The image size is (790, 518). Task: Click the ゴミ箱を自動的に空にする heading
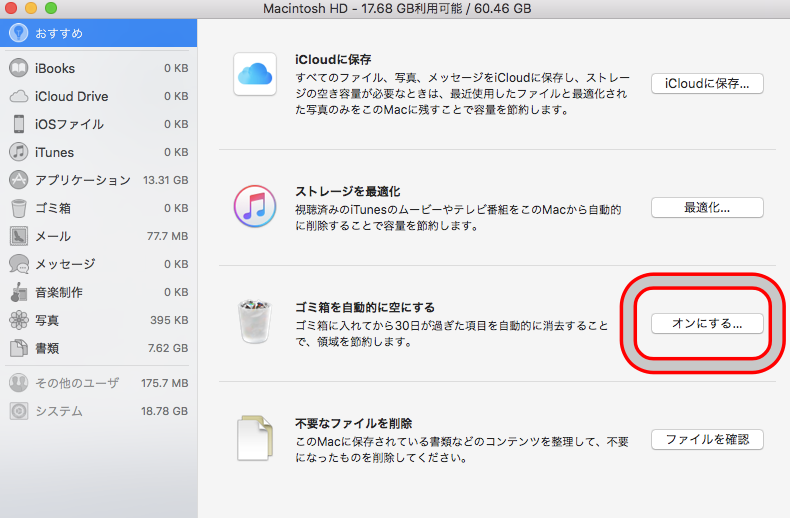365,307
